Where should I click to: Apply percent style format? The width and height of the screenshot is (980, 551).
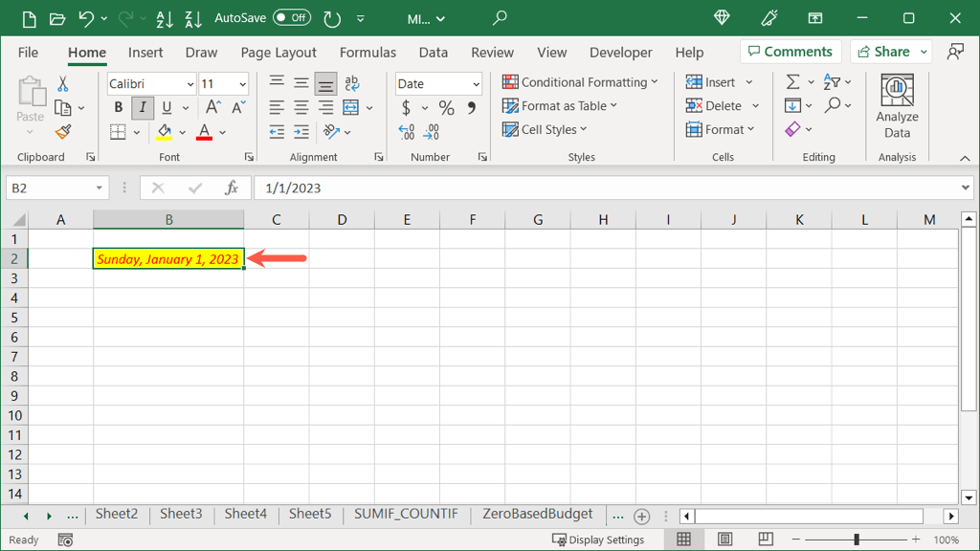(x=446, y=108)
